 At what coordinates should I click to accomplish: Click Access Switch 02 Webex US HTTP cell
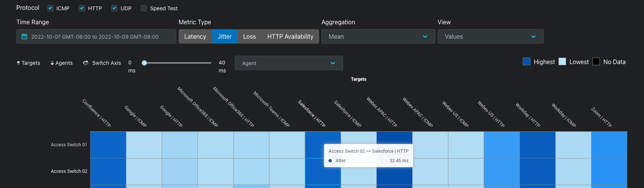point(502,171)
